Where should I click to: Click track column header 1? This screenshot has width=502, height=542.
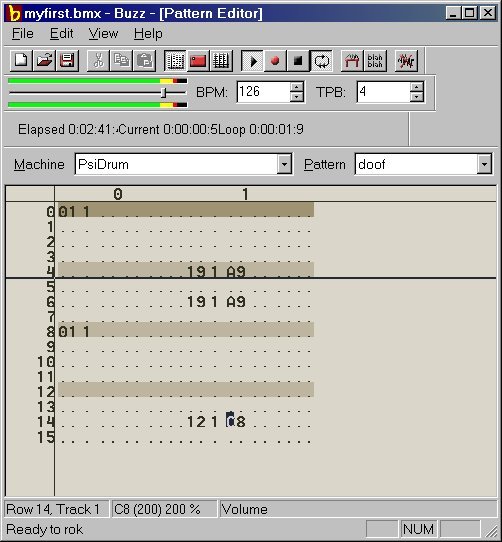pyautogui.click(x=245, y=194)
